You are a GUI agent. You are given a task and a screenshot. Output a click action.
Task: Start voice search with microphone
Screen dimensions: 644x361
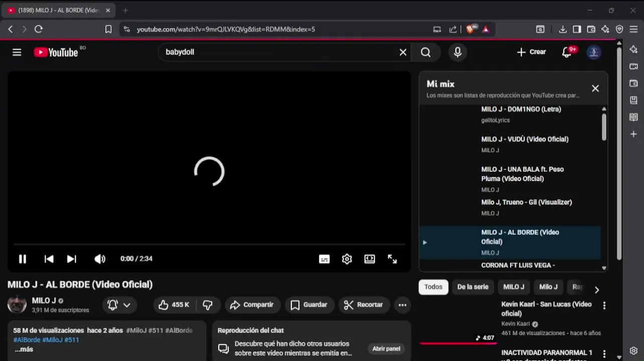pyautogui.click(x=457, y=52)
